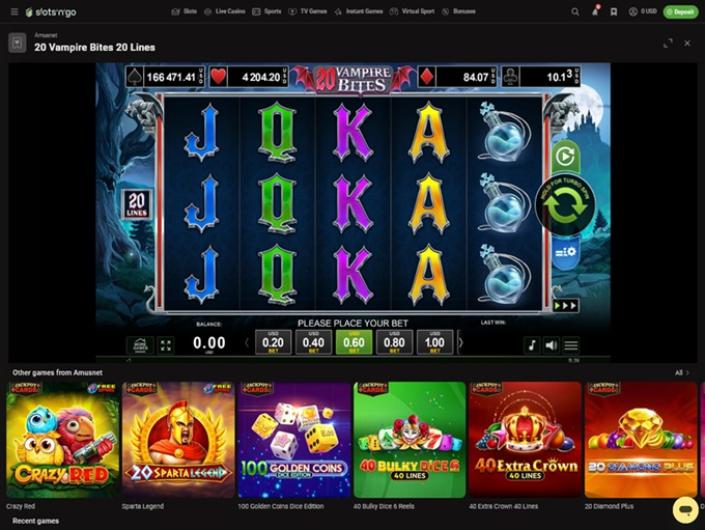Open the 40 Extra Crown thumbnail
The width and height of the screenshot is (705, 530).
525,439
